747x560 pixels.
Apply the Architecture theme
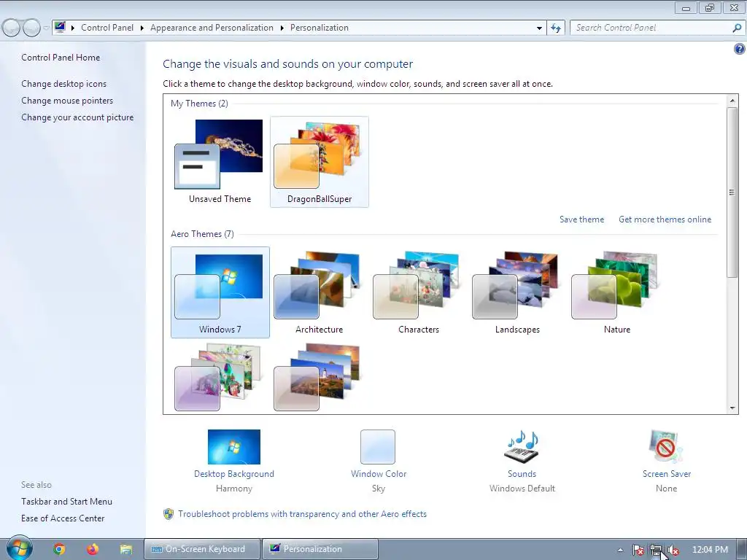pos(320,292)
